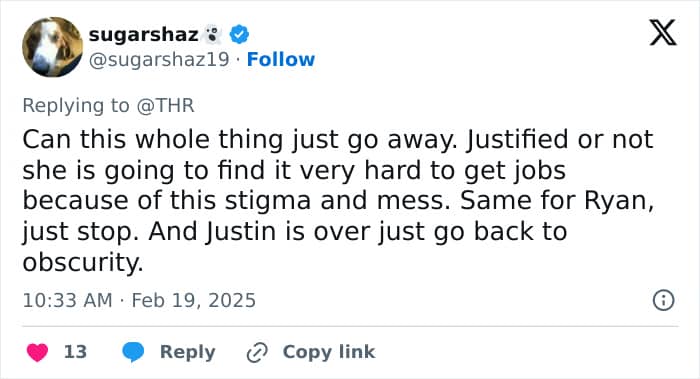
Task: Click the Feb 19, 2025 date
Action: click(x=193, y=300)
